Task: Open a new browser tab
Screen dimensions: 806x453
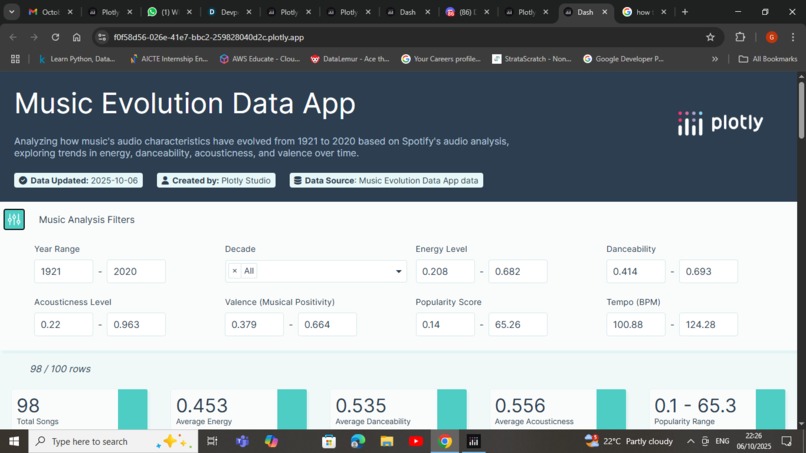Action: point(685,12)
